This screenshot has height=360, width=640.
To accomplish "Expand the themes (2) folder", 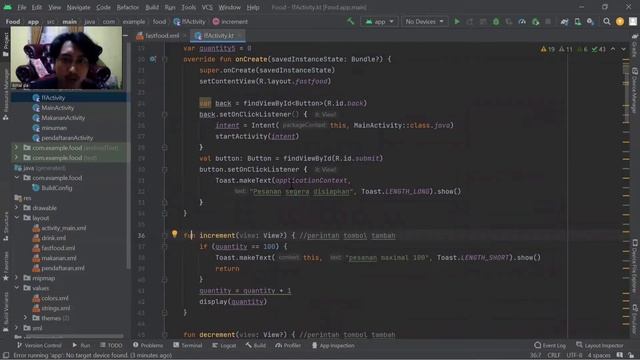I will tap(25, 318).
